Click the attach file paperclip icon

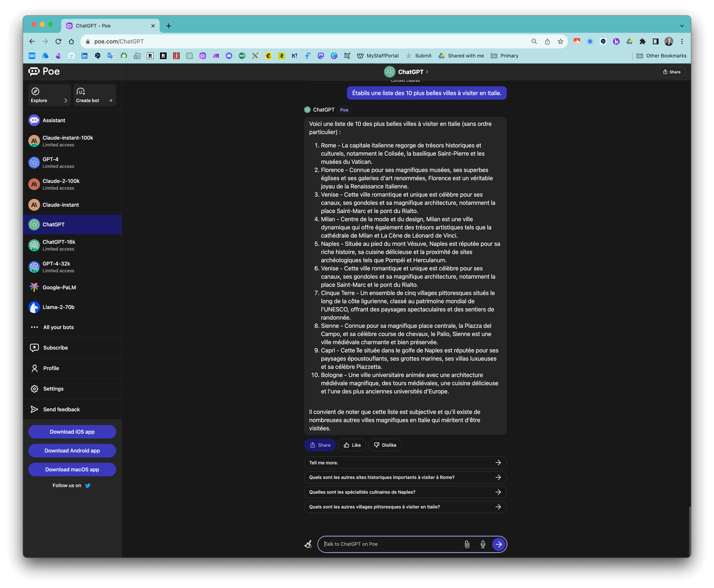(x=467, y=544)
